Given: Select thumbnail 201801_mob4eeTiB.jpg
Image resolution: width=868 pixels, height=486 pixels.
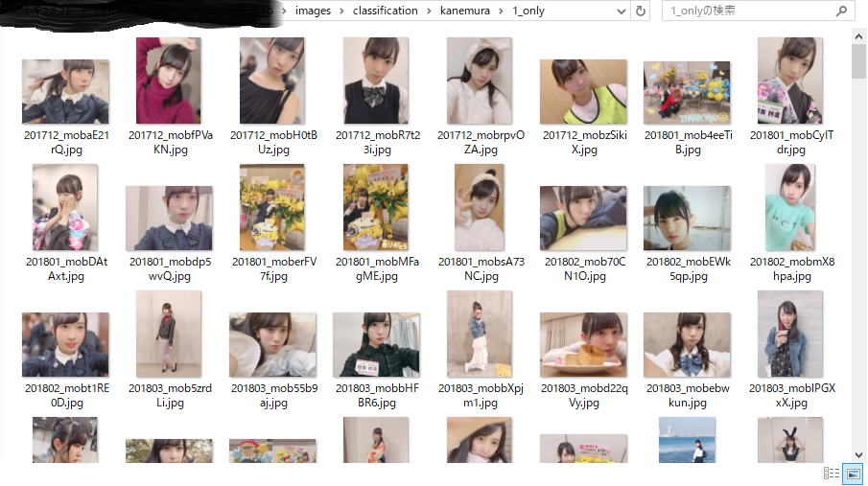Looking at the screenshot, I should tap(687, 92).
